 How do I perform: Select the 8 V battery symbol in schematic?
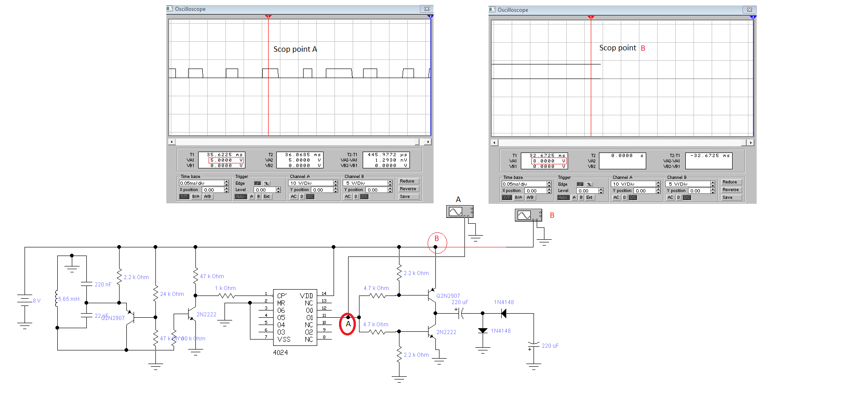point(25,300)
